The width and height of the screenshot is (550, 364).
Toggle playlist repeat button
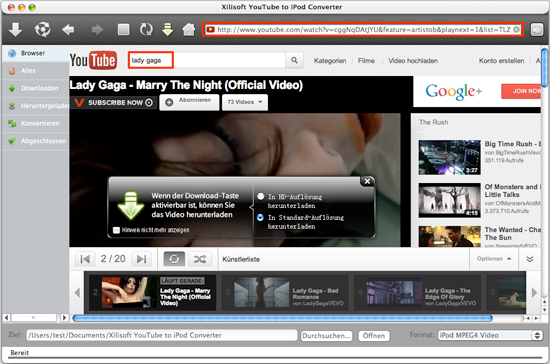[x=174, y=259]
